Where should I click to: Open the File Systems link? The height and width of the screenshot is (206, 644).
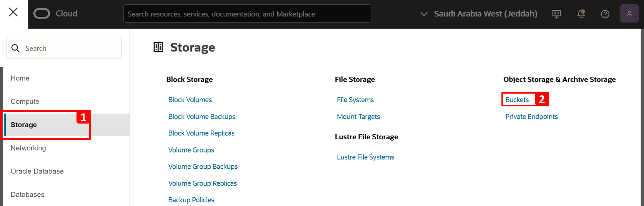pos(355,100)
